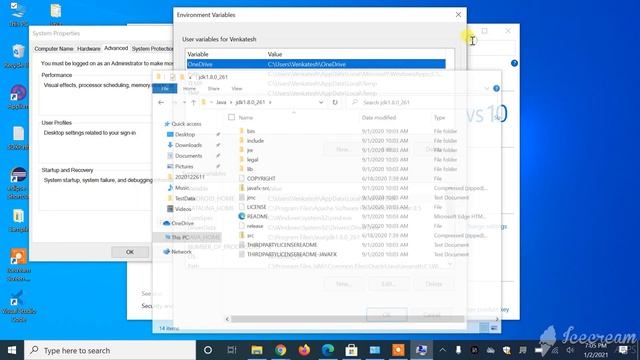640x360 pixels.
Task: Open the lib folder
Action: pyautogui.click(x=250, y=169)
